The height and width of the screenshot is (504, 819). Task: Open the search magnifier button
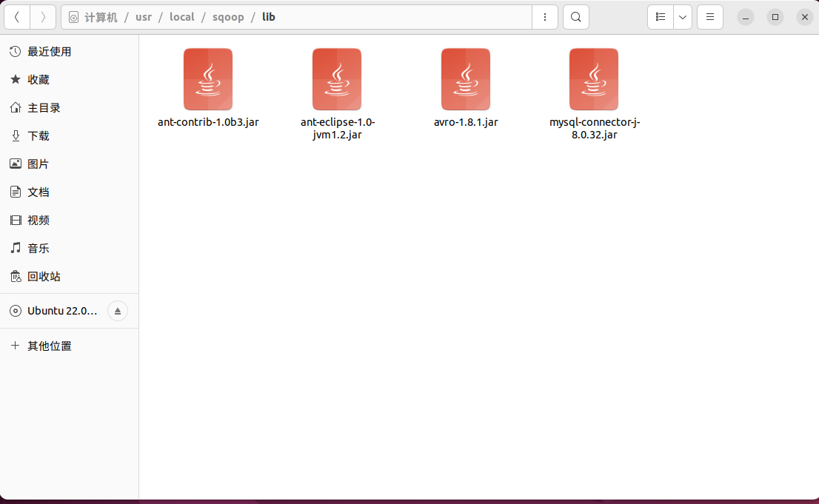coord(575,17)
